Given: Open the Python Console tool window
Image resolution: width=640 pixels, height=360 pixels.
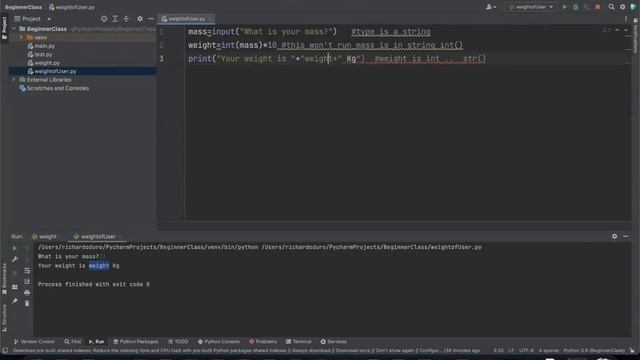Looking at the screenshot, I should (x=219, y=342).
